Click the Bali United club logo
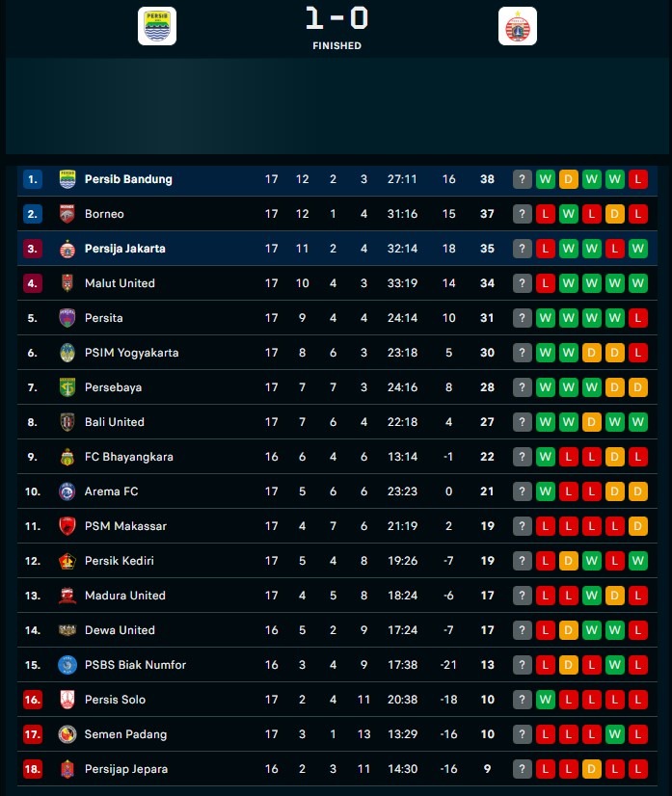This screenshot has height=796, width=672. [x=67, y=422]
